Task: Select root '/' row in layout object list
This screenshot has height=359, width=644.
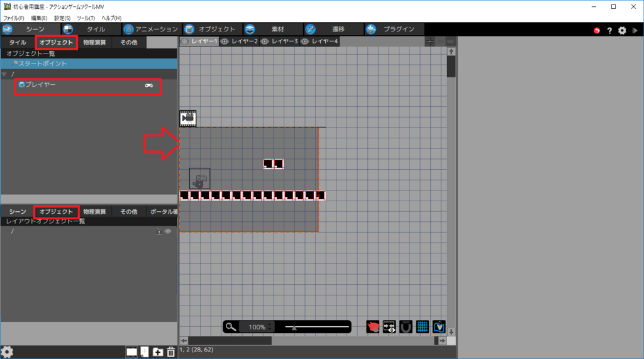Action: pyautogui.click(x=89, y=231)
